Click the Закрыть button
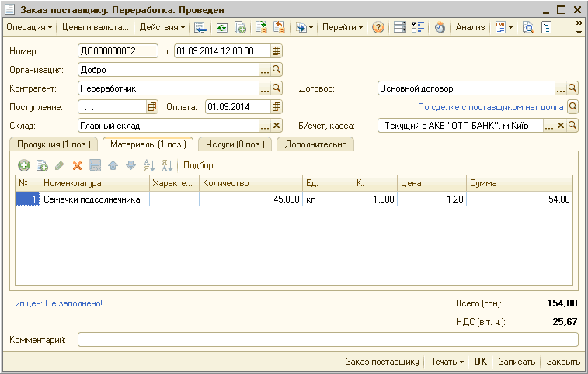Image resolution: width=588 pixels, height=374 pixels. (563, 362)
